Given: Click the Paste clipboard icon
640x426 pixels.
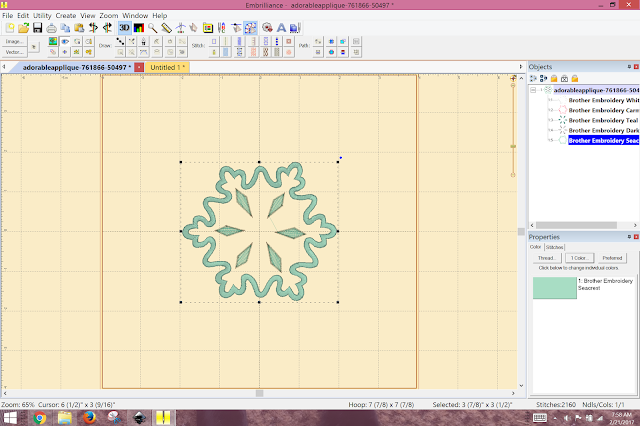Looking at the screenshot, I should [79, 28].
